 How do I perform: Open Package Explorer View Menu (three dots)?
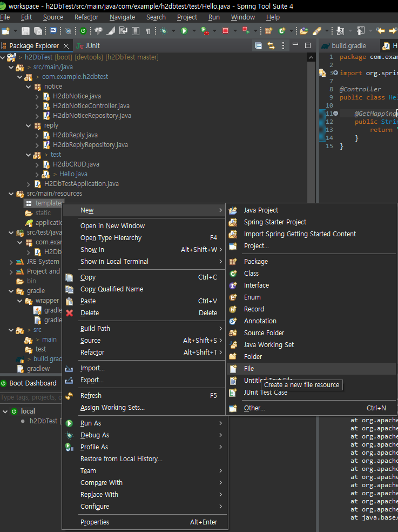click(283, 45)
